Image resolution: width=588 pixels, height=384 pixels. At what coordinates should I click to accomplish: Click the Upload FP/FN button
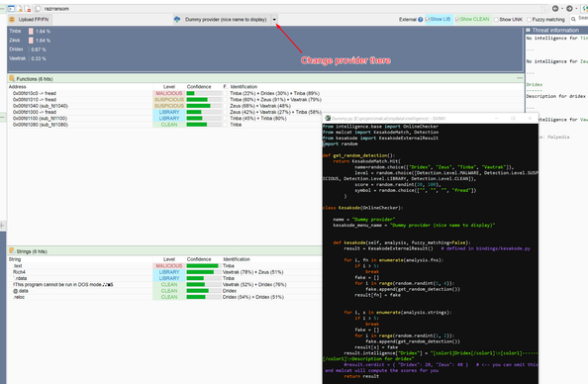coord(30,20)
